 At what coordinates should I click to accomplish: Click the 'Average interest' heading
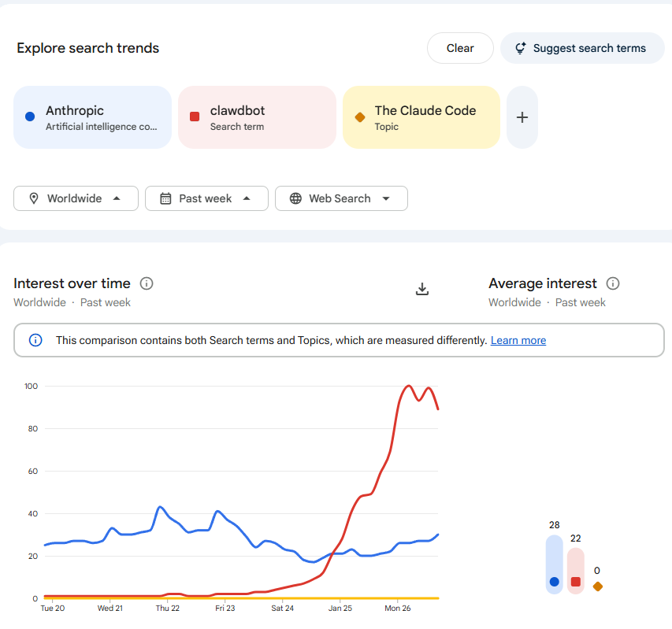[543, 283]
